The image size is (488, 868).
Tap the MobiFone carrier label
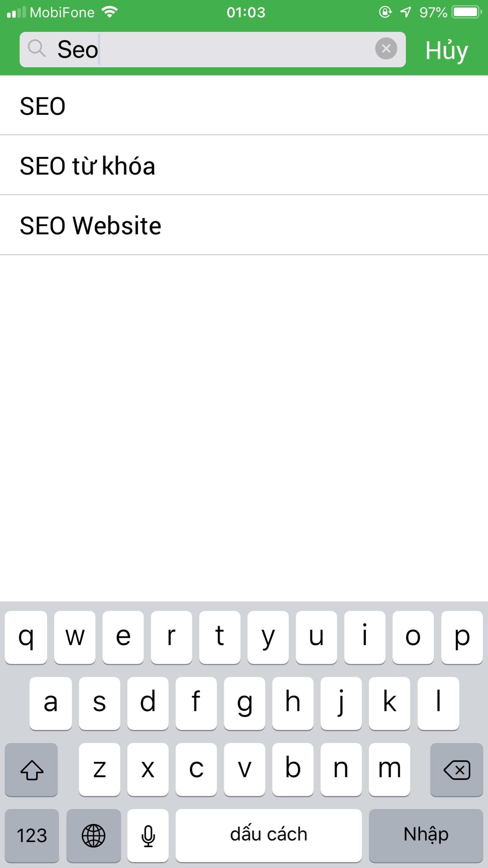(63, 12)
